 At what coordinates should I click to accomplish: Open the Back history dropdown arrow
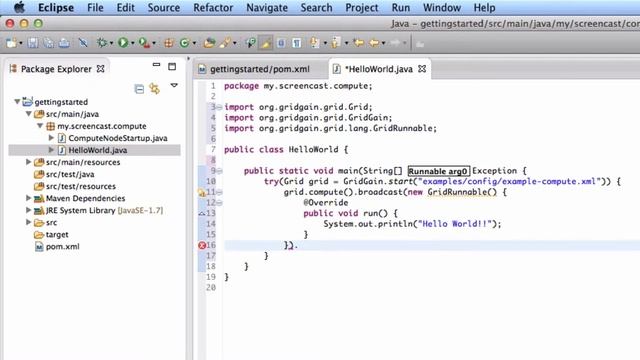pos(383,43)
